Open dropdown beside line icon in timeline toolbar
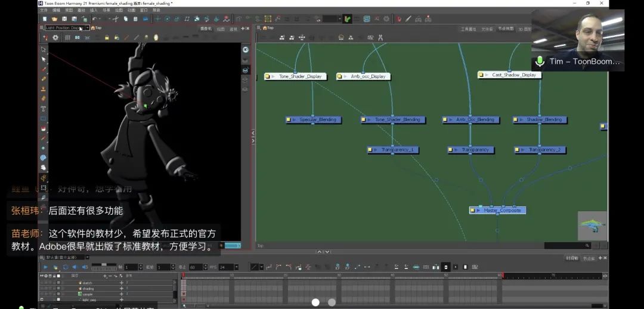 pos(261,267)
